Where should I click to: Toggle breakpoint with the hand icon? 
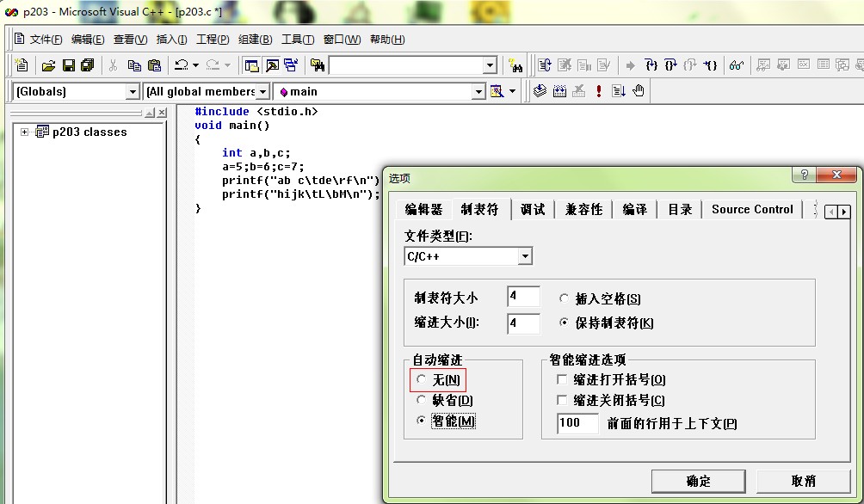click(x=638, y=91)
